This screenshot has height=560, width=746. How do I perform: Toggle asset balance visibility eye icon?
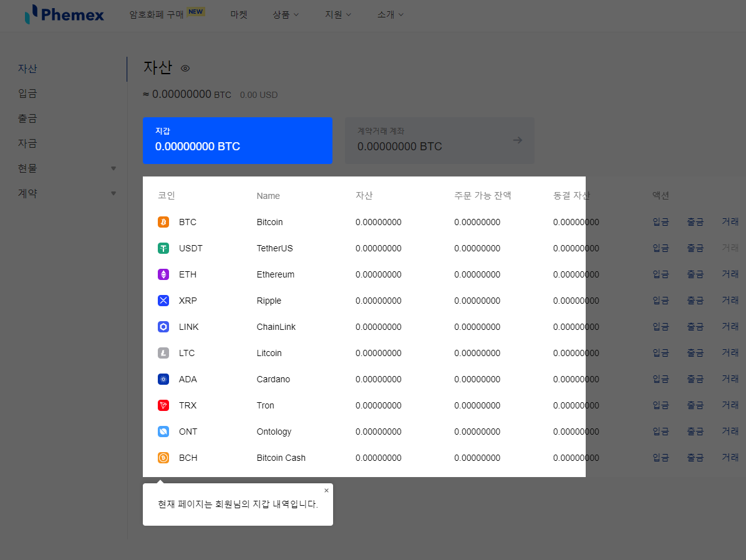[185, 69]
